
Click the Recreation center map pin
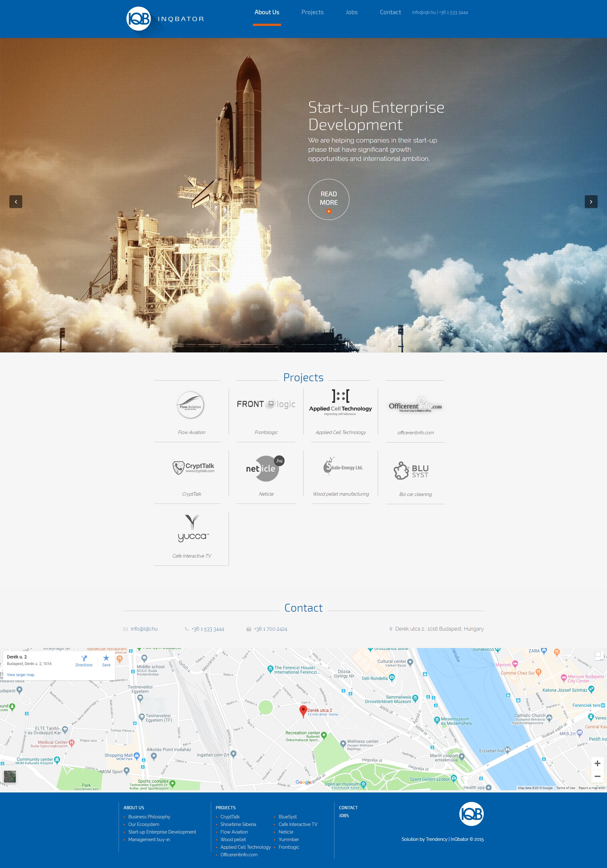click(324, 735)
